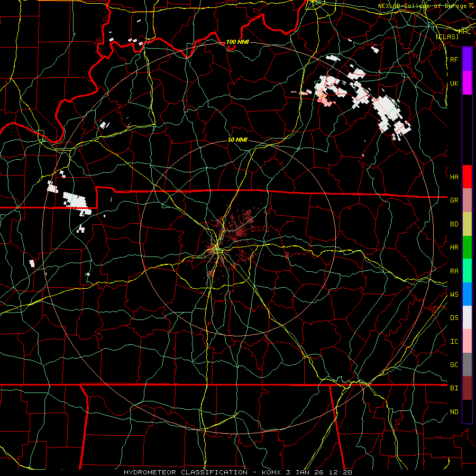Screen dimensions: 476x476
Task: Click the ND black legend swatch
Action: pyautogui.click(x=467, y=411)
